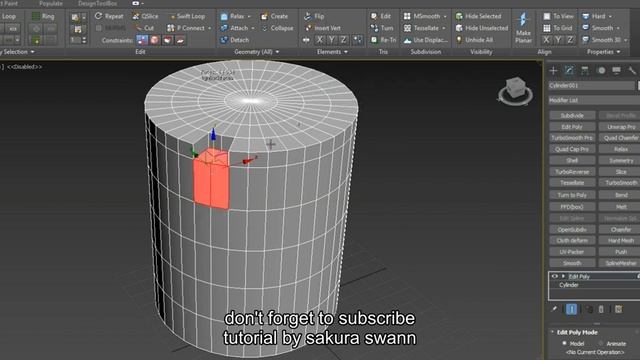Click the Repeat tool icon
640x360 pixels.
99,16
